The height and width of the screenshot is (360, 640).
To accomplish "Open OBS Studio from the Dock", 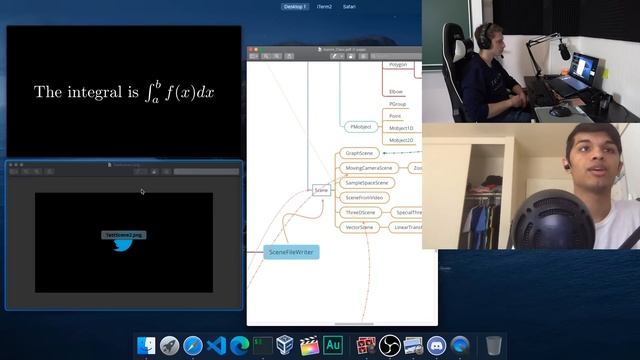I will 390,345.
